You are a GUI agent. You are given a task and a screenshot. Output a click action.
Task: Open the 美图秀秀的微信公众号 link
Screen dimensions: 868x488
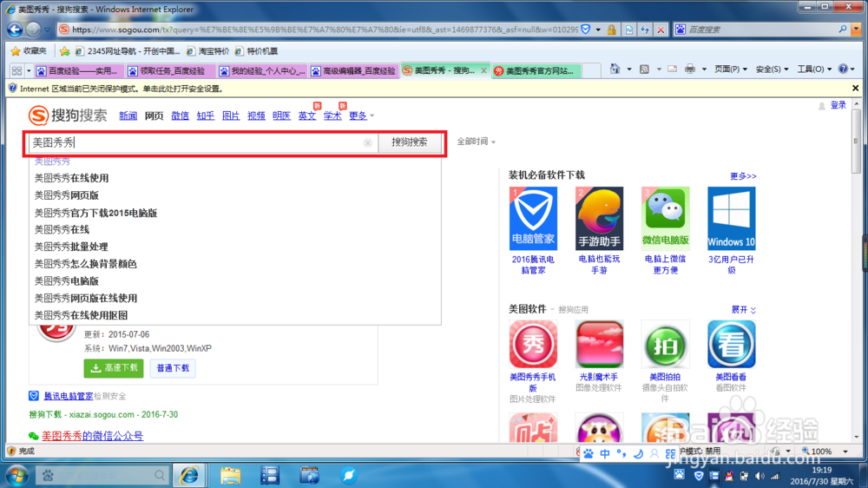point(92,436)
